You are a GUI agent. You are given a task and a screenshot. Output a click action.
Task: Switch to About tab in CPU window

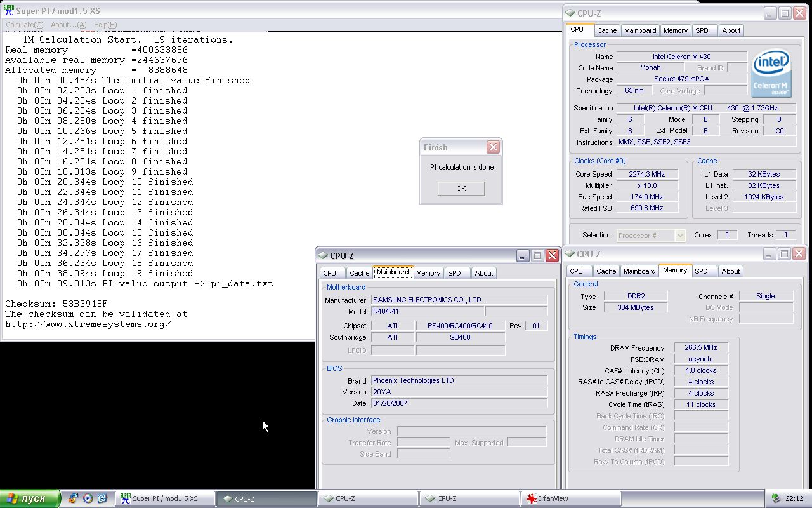click(731, 30)
